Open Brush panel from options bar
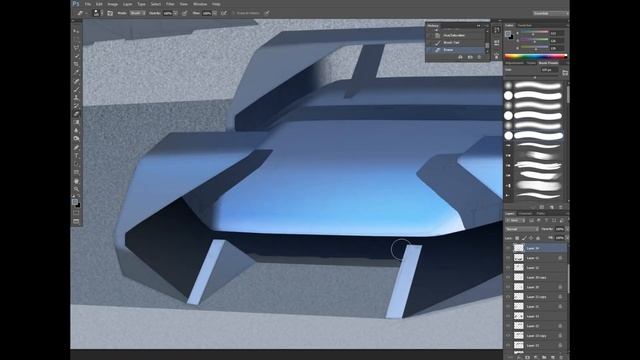The image size is (640, 360). [110, 13]
